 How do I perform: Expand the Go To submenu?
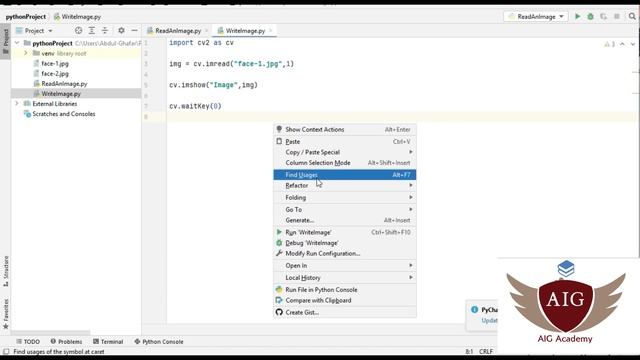click(345, 209)
